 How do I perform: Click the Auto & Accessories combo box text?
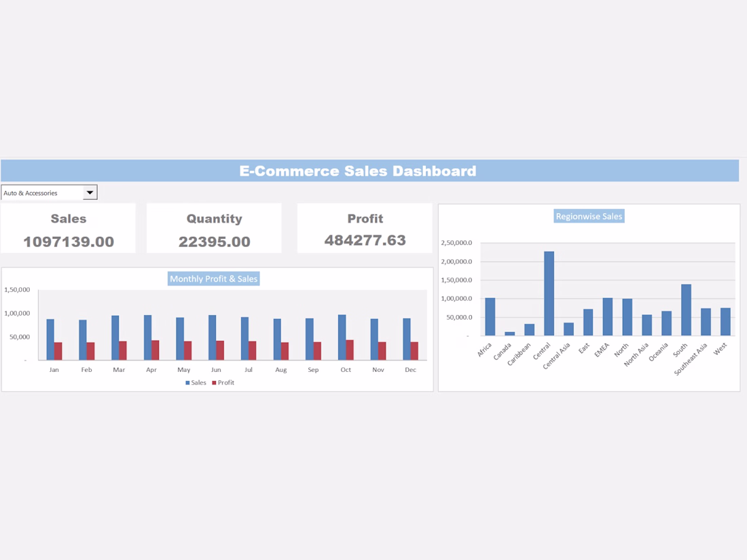click(31, 193)
